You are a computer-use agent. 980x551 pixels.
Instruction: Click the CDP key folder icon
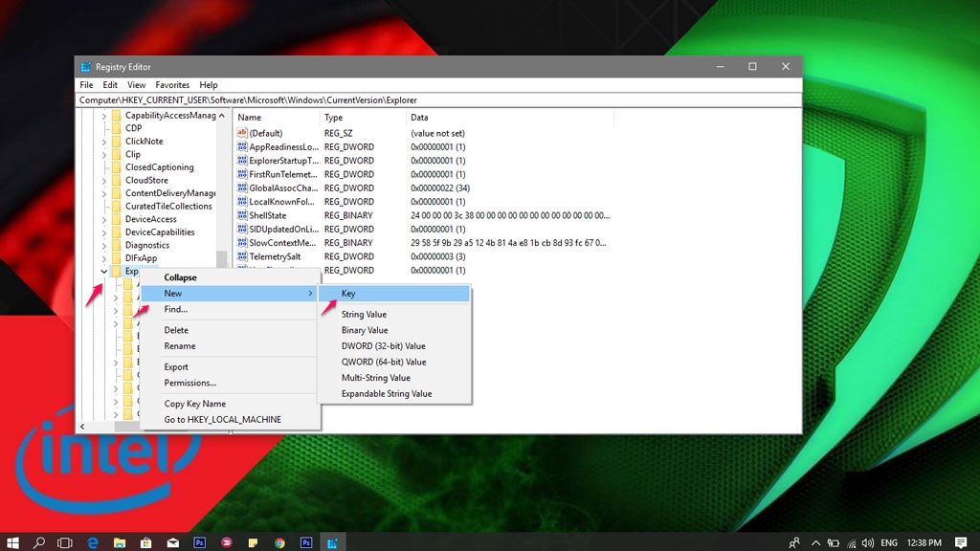(x=116, y=128)
